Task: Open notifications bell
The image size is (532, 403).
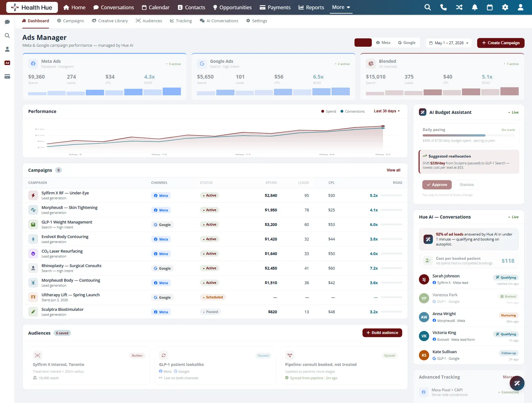Action: [x=474, y=7]
